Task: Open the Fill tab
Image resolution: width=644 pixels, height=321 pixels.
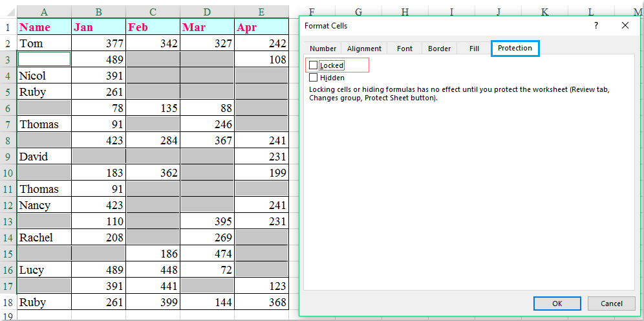Action: pos(474,49)
